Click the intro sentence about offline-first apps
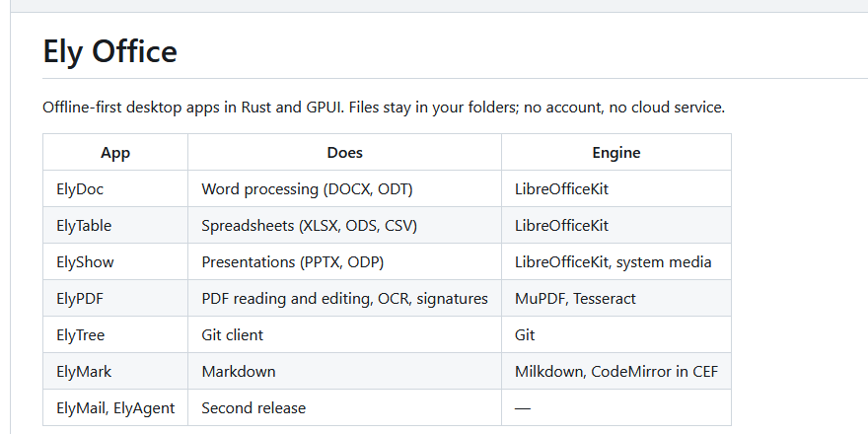Viewport: 868px width, 434px height. (x=384, y=108)
